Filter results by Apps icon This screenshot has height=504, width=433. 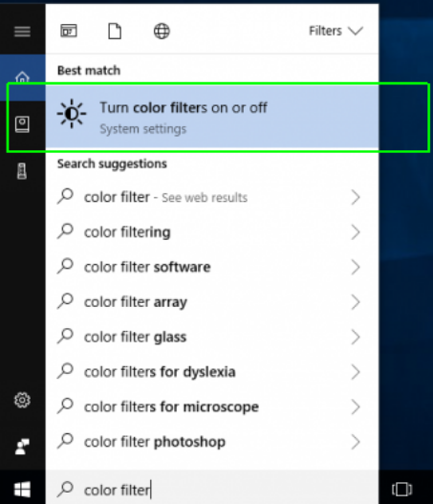(x=69, y=32)
